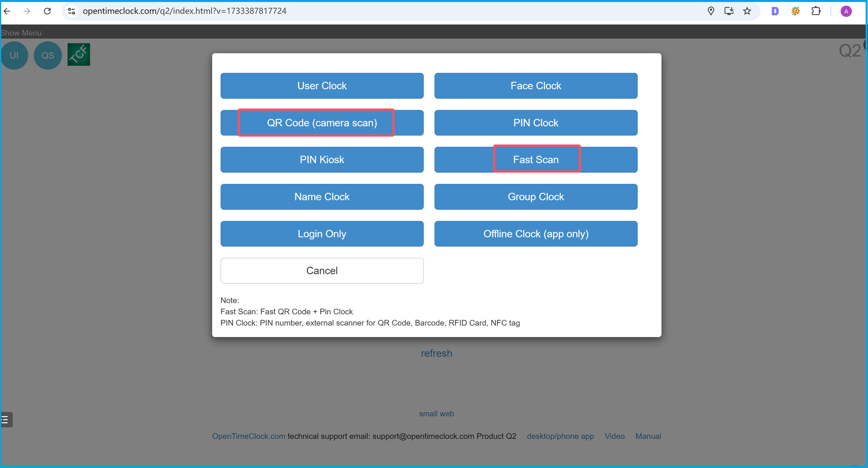
Task: Click the QS icon on the top bar
Action: pos(47,55)
